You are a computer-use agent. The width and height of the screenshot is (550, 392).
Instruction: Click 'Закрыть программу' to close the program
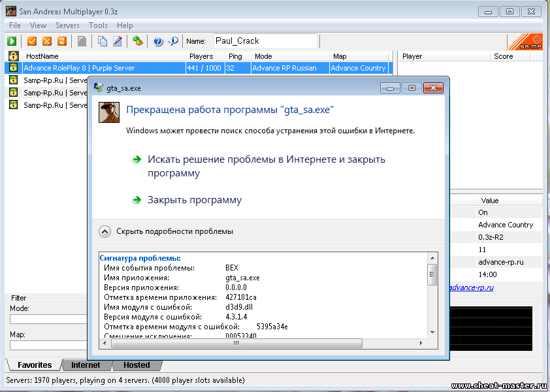click(x=194, y=200)
